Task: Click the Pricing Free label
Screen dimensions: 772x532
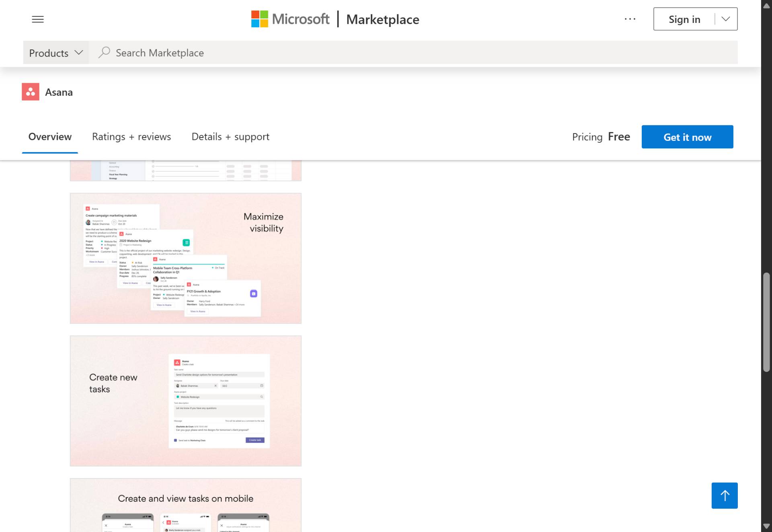Action: [x=601, y=137]
